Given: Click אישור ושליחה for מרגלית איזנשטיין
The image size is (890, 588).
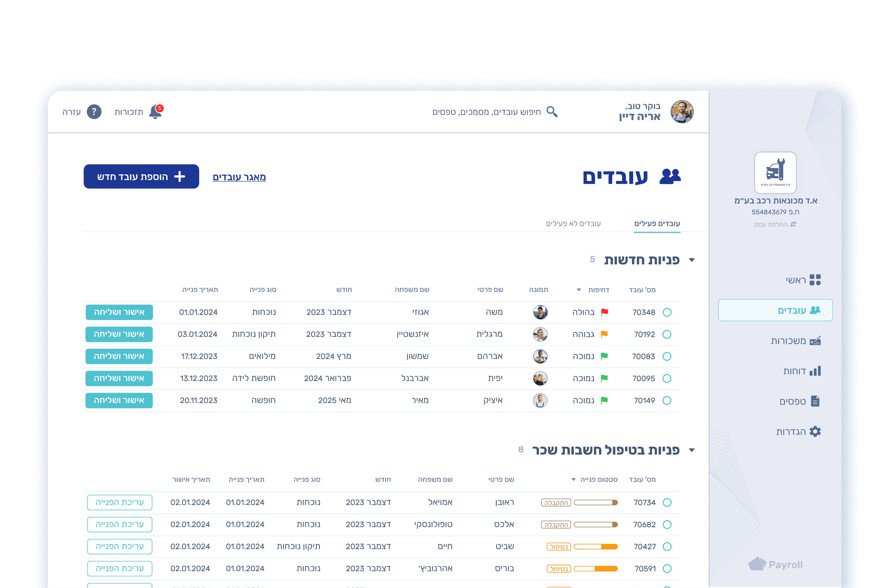Looking at the screenshot, I should coord(119,335).
